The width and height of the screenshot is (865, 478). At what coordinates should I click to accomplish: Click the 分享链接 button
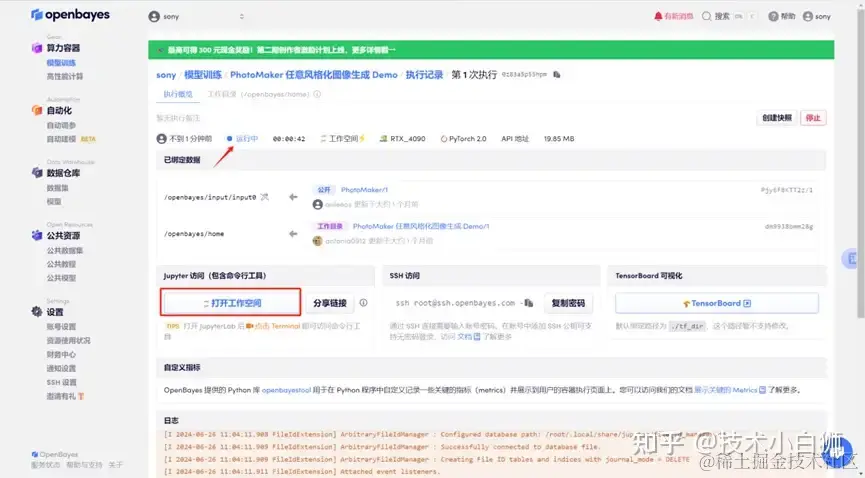point(330,303)
